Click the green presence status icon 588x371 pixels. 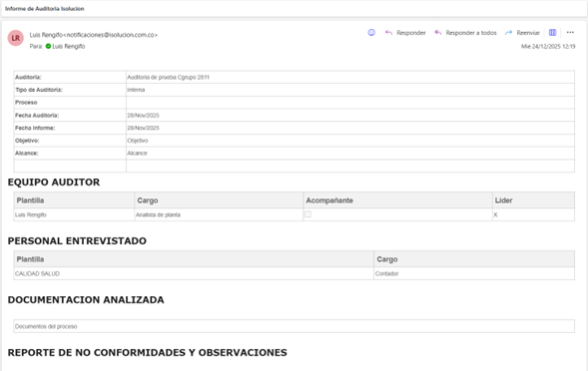[x=48, y=46]
